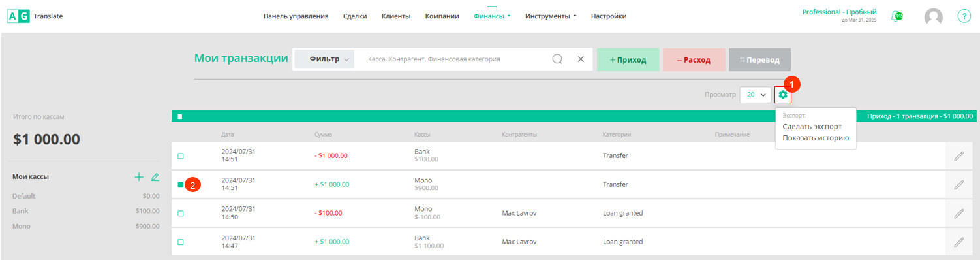Screen dimensions: 980x260
Task: Sort by the Сумма column header
Action: pos(323,135)
